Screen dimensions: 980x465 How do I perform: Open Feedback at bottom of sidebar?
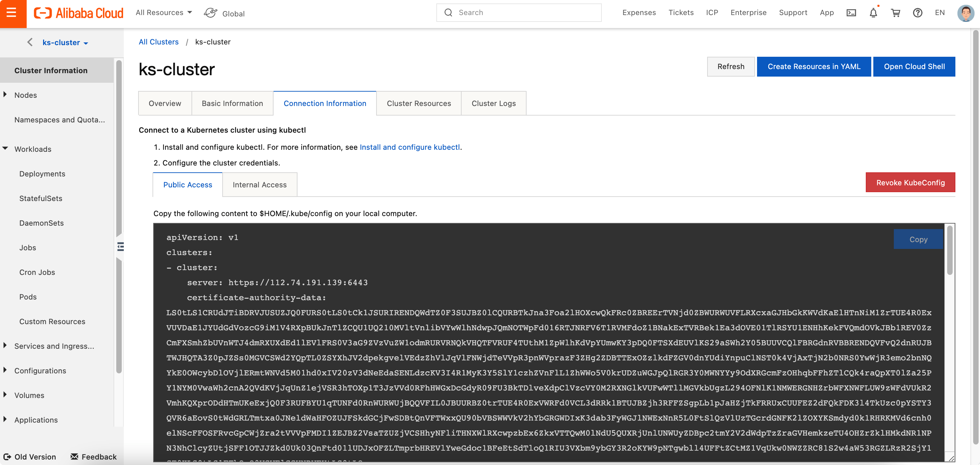click(93, 457)
